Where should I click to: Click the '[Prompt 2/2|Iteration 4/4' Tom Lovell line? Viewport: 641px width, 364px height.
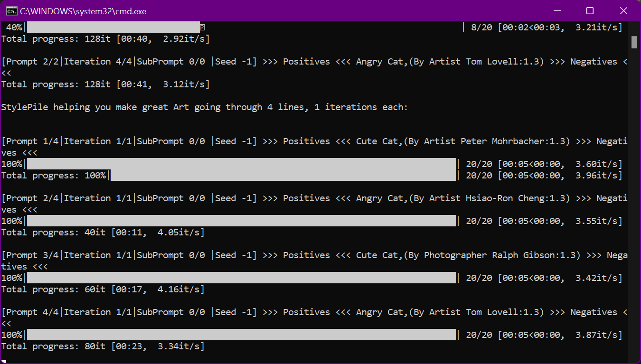314,67
